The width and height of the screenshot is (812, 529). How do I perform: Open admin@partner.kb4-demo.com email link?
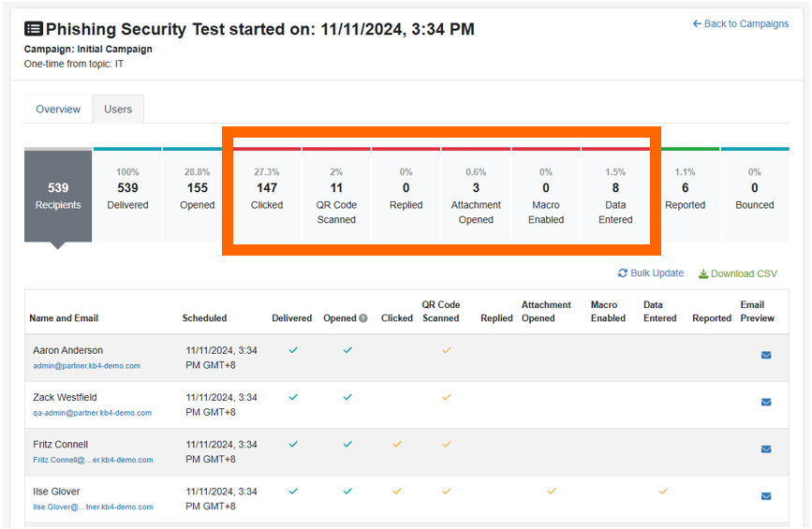click(x=86, y=365)
